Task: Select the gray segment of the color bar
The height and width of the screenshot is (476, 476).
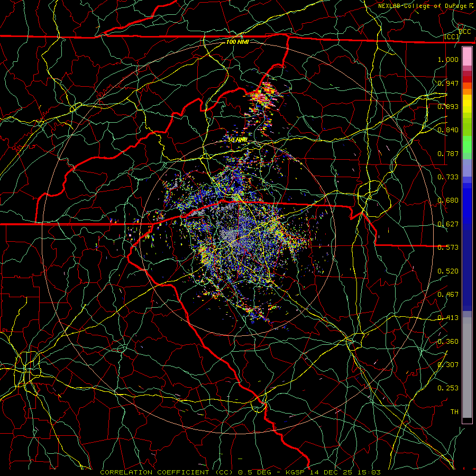Action: tap(467, 368)
